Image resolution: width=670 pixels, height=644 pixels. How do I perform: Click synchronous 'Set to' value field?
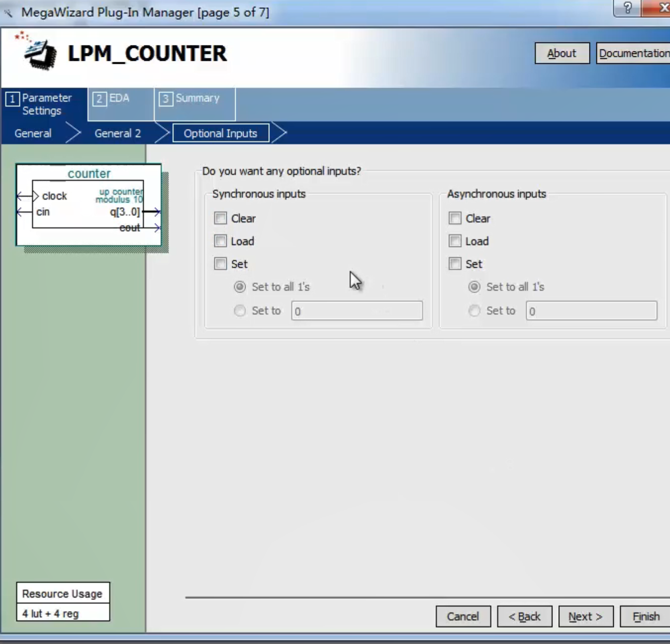click(x=357, y=311)
